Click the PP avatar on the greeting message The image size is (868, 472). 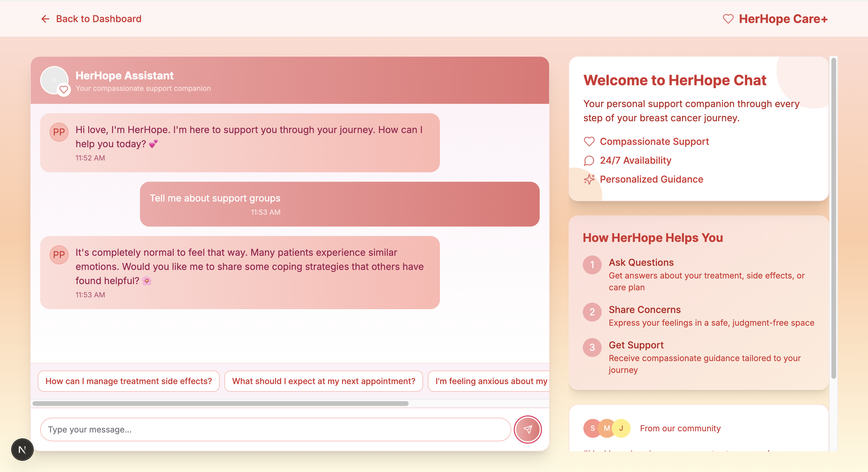coord(59,132)
